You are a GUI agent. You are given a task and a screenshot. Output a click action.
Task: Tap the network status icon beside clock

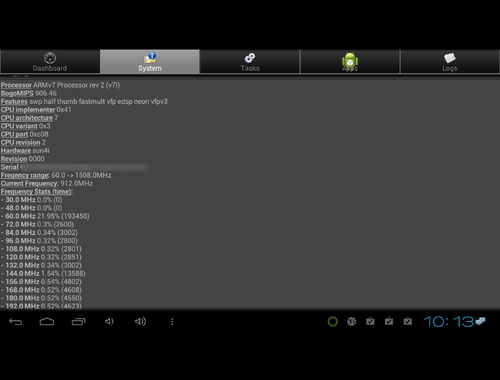[x=480, y=321]
